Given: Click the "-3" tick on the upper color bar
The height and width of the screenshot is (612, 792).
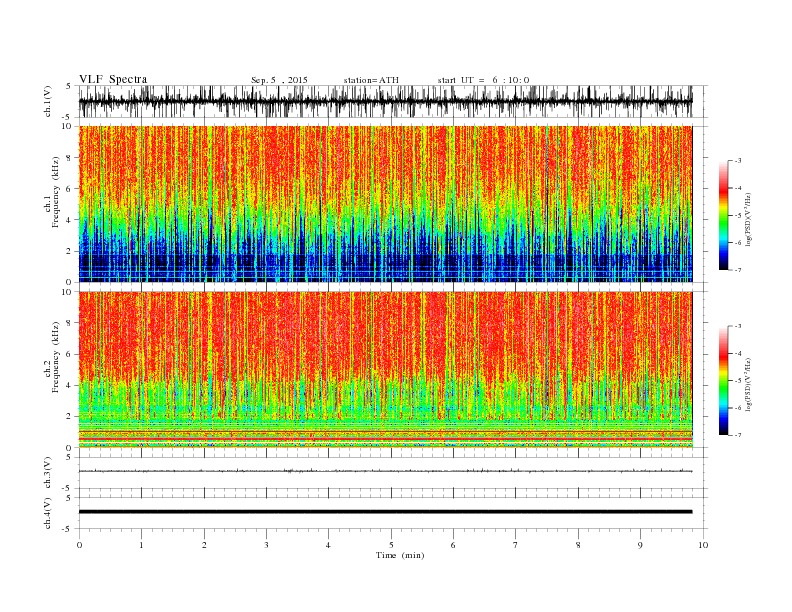Looking at the screenshot, I should pyautogui.click(x=737, y=161).
